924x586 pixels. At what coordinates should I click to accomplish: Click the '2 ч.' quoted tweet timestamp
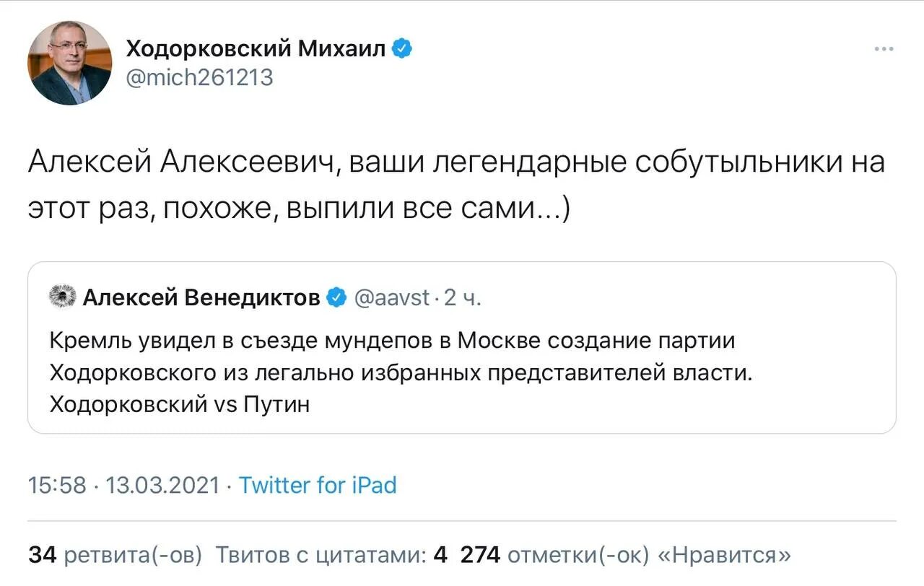pos(462,297)
